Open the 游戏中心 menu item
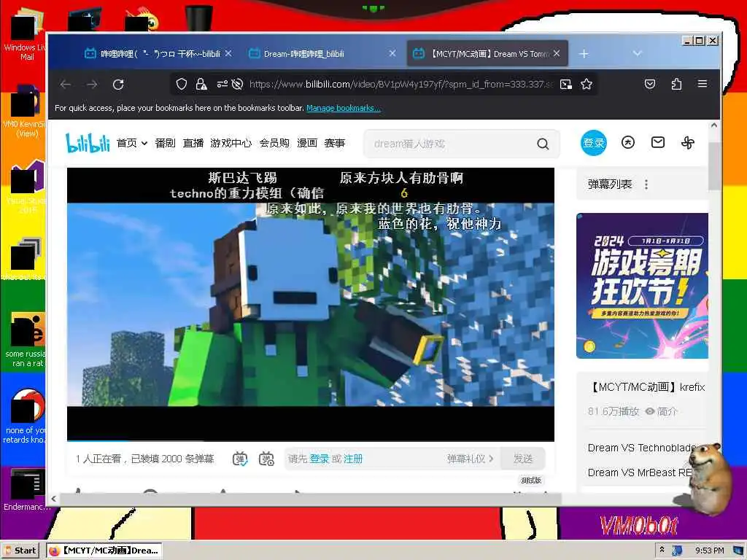The image size is (747, 560). tap(231, 144)
